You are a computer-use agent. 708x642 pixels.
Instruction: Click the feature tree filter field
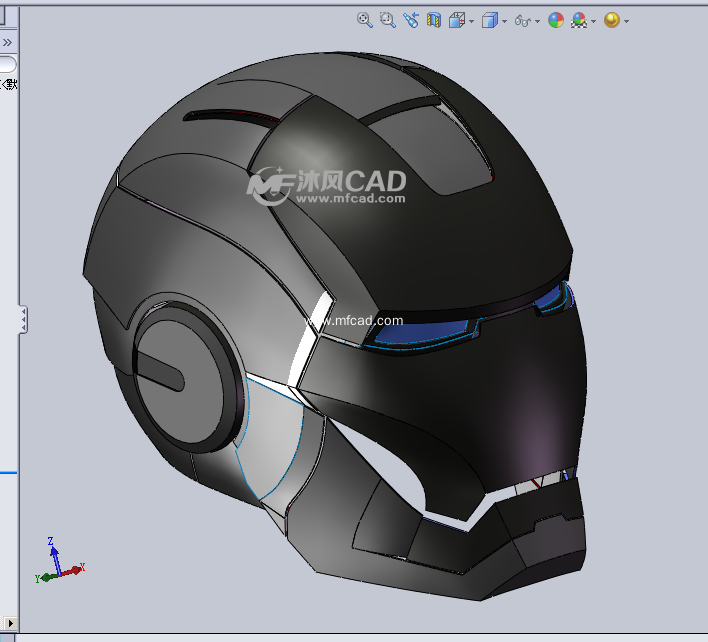[8, 64]
